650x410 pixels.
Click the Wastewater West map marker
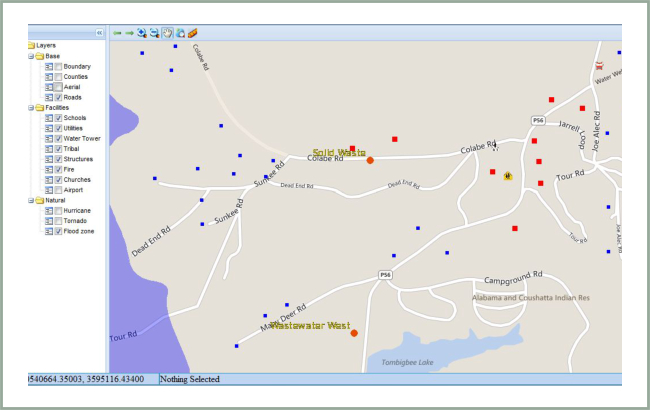[x=354, y=333]
